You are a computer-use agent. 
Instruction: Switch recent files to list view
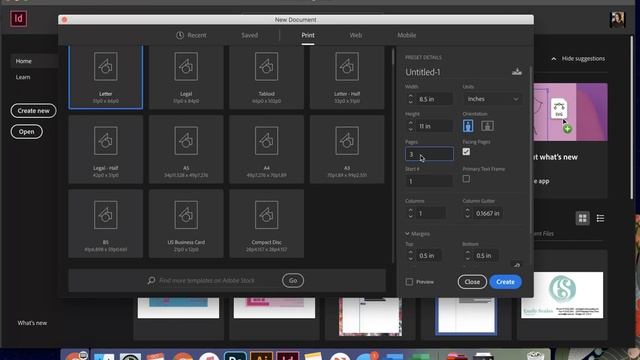tap(600, 218)
